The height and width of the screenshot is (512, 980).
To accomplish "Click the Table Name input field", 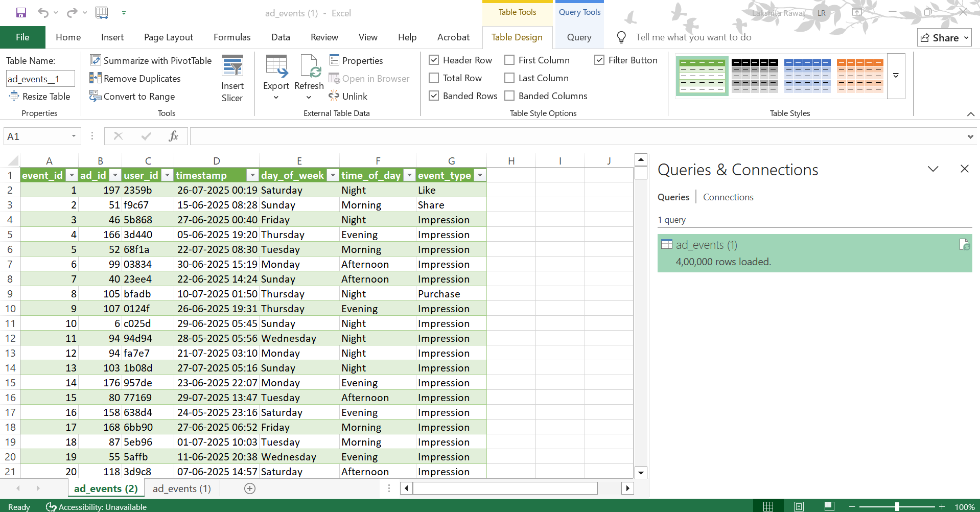I will coord(40,79).
